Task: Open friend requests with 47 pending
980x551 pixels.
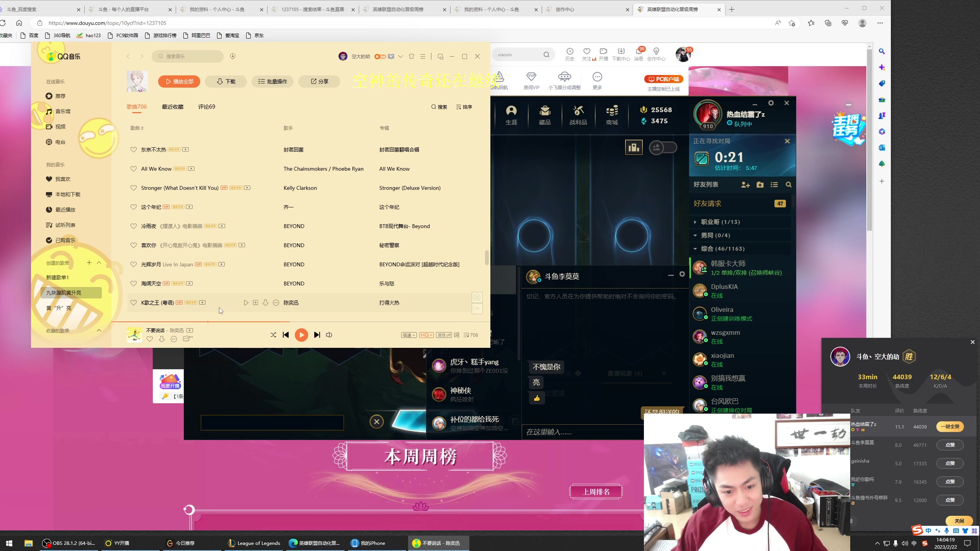Action: click(x=740, y=204)
